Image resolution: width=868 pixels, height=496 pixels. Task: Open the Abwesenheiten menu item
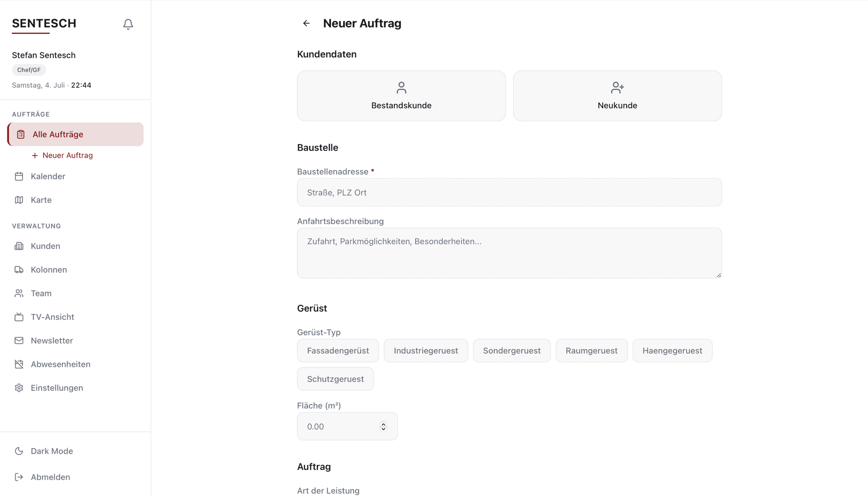coord(76,364)
